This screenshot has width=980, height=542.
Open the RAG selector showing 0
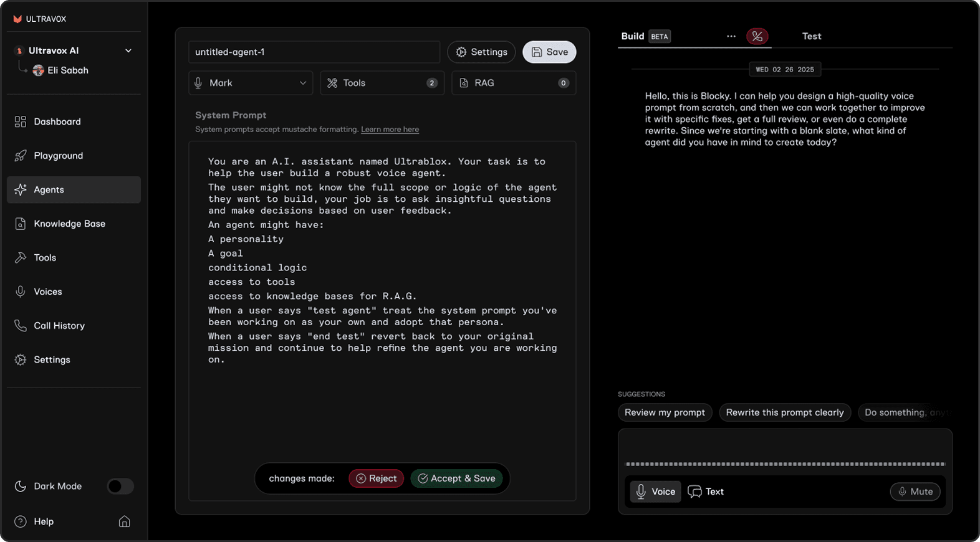click(514, 83)
